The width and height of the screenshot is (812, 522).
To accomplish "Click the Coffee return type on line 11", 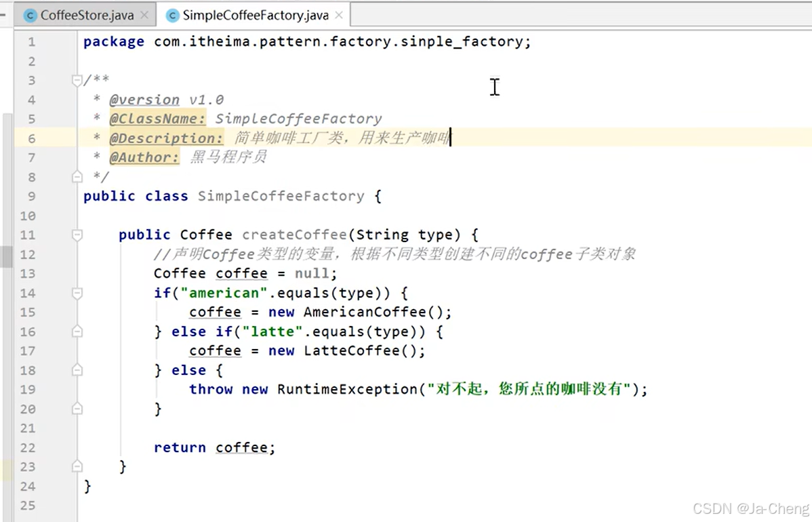I will coord(206,235).
